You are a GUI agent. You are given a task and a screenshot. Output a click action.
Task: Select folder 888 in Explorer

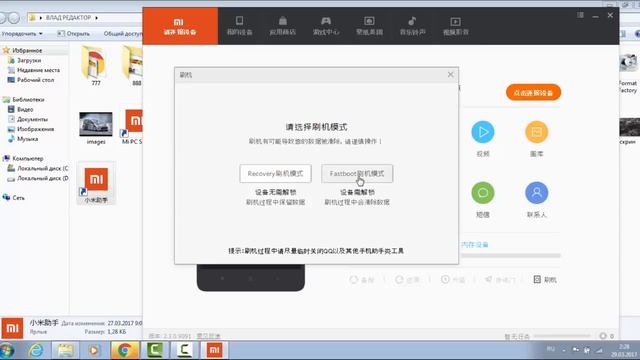pyautogui.click(x=133, y=66)
